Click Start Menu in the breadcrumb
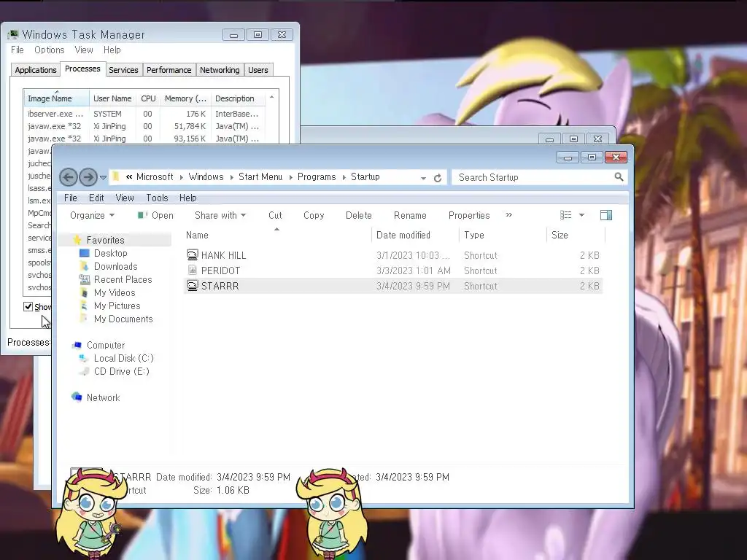Viewport: 747px width, 560px height. pos(260,176)
